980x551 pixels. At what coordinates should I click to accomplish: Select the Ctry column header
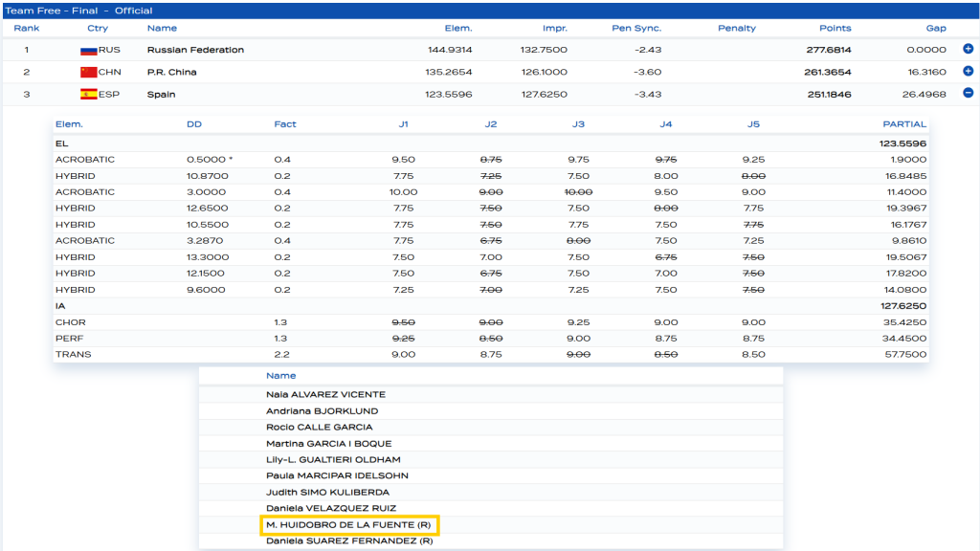pyautogui.click(x=98, y=28)
